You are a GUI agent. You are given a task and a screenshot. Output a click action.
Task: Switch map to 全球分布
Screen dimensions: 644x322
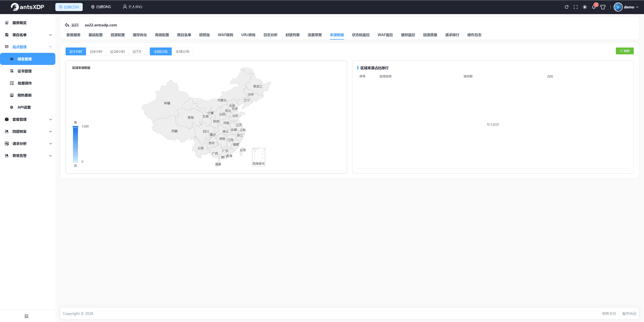click(x=182, y=52)
